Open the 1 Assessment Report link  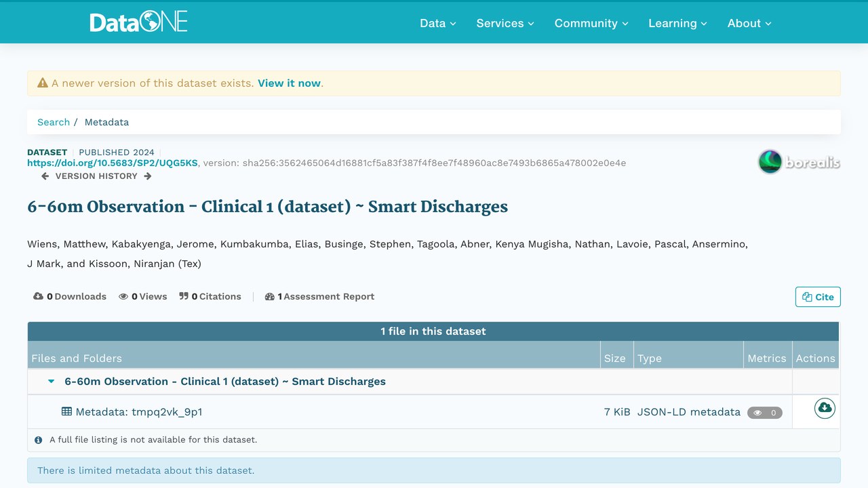point(319,296)
